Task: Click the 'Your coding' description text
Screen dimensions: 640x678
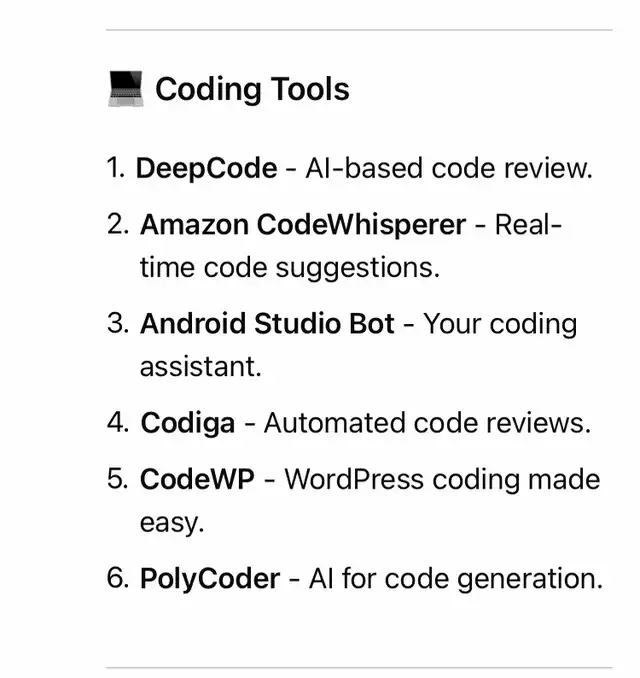Action: tap(500, 324)
